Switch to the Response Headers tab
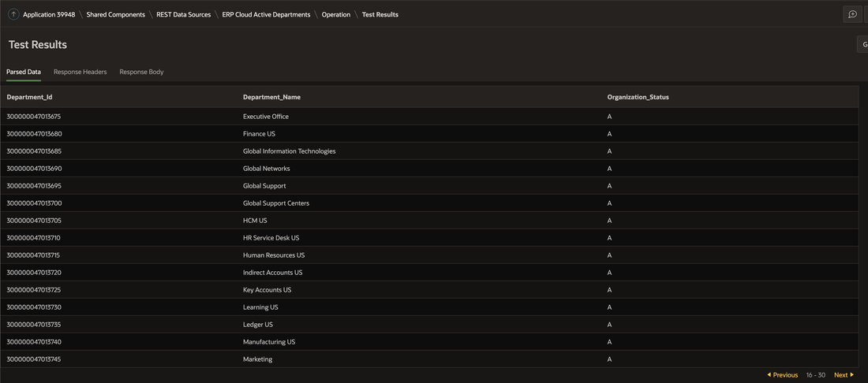Viewport: 868px width, 383px height. (80, 72)
